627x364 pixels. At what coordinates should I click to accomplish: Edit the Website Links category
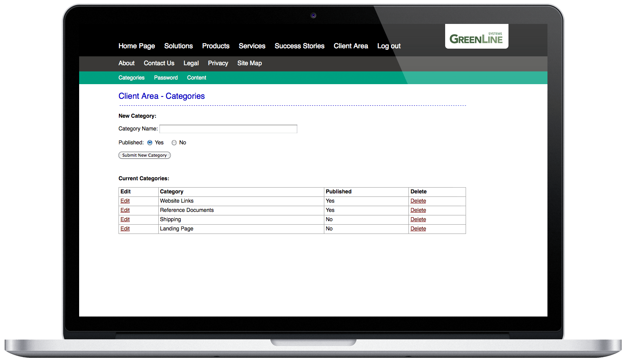125,201
